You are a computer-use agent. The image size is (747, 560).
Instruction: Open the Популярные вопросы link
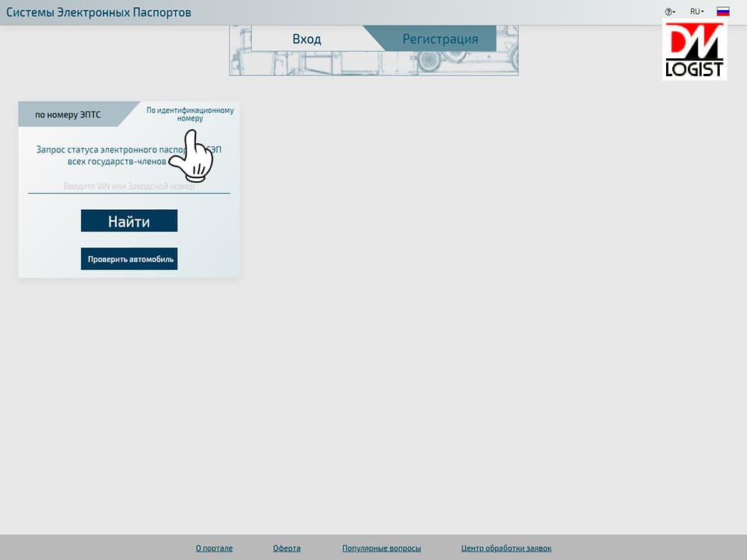[381, 548]
